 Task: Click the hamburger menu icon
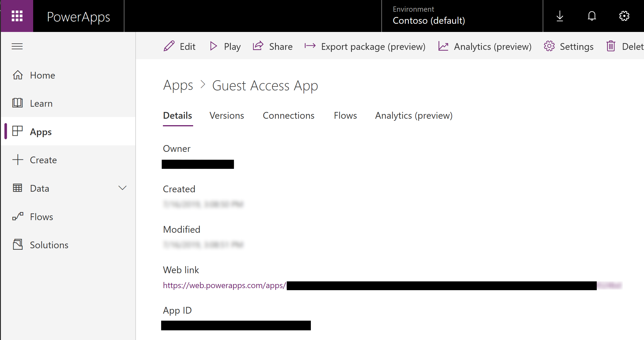click(17, 46)
